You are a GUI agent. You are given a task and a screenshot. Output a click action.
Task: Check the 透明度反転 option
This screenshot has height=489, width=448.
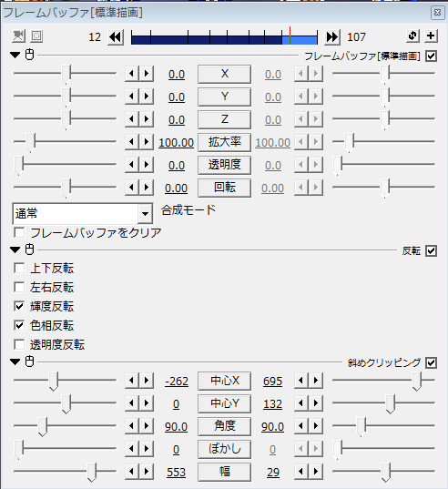[x=19, y=344]
